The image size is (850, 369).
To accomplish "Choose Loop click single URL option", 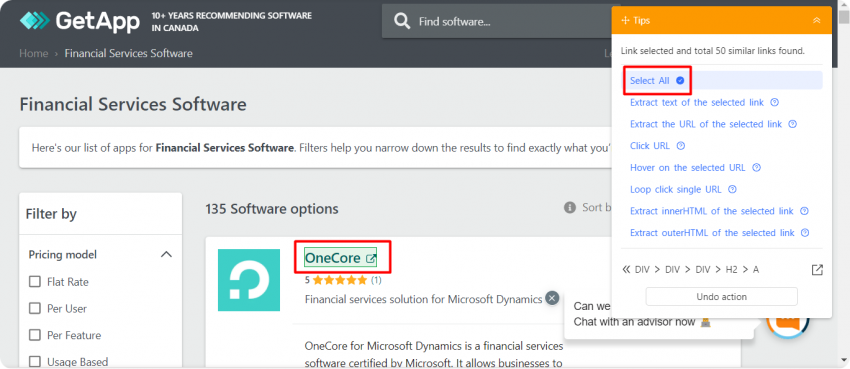I will (x=675, y=189).
